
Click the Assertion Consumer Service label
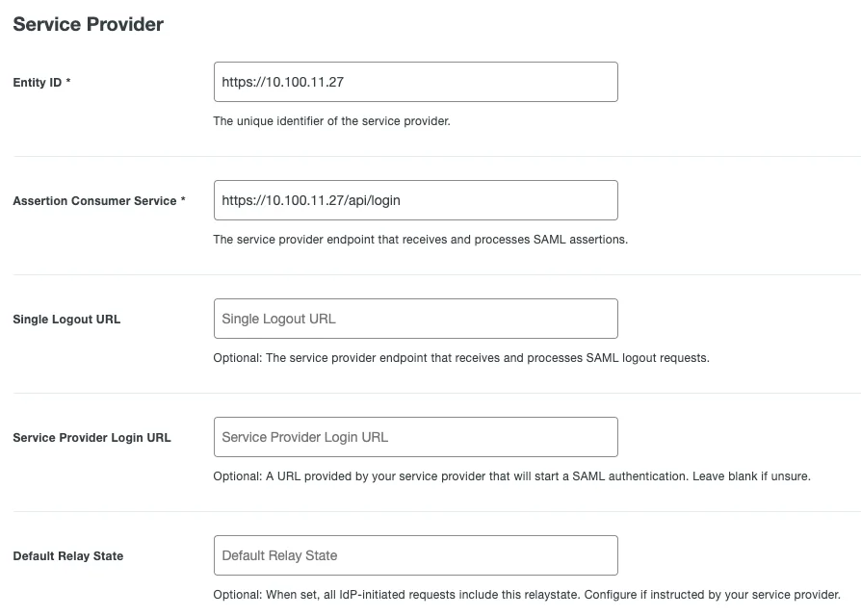pos(94,201)
